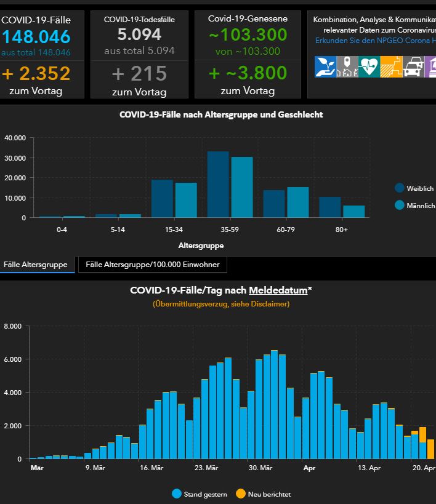
Task: Click the tallest Weiblich bar for 35-59
Action: coord(218,184)
